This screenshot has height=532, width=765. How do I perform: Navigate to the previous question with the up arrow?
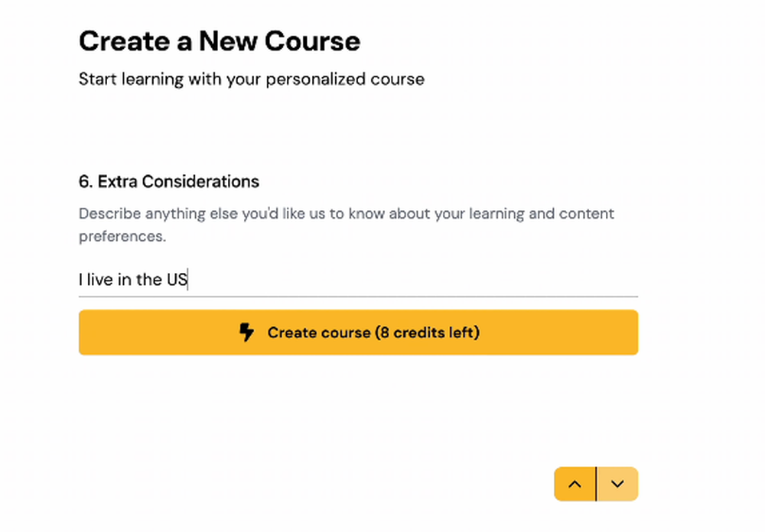point(575,484)
